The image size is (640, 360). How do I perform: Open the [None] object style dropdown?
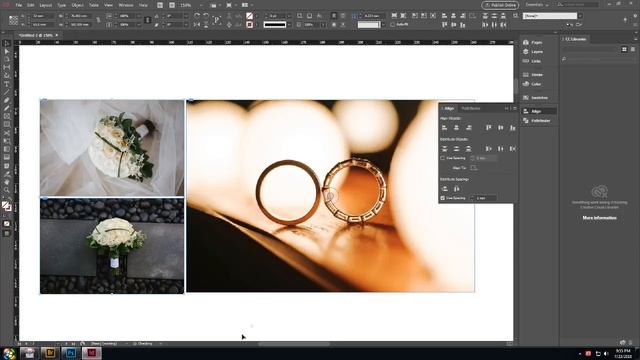coord(580,16)
